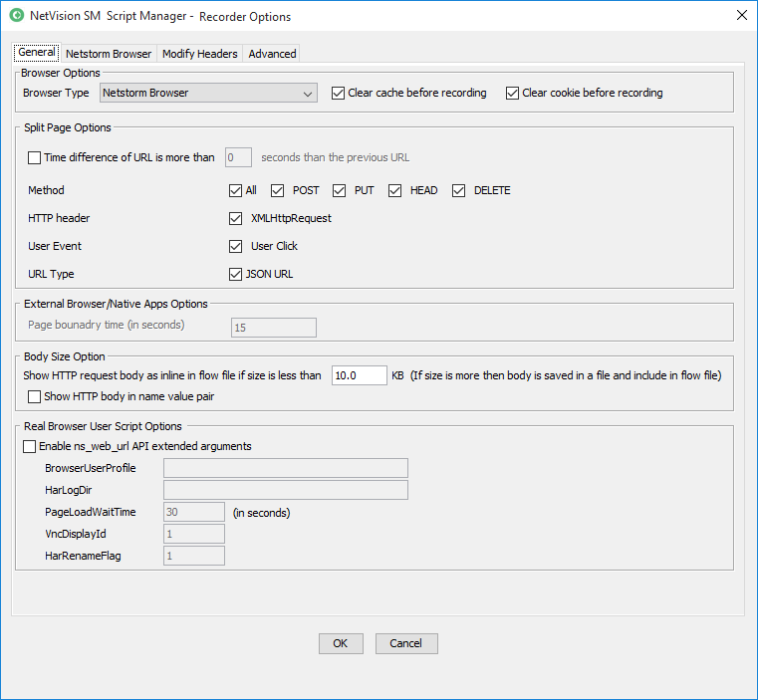Click the Cancel button

point(406,643)
